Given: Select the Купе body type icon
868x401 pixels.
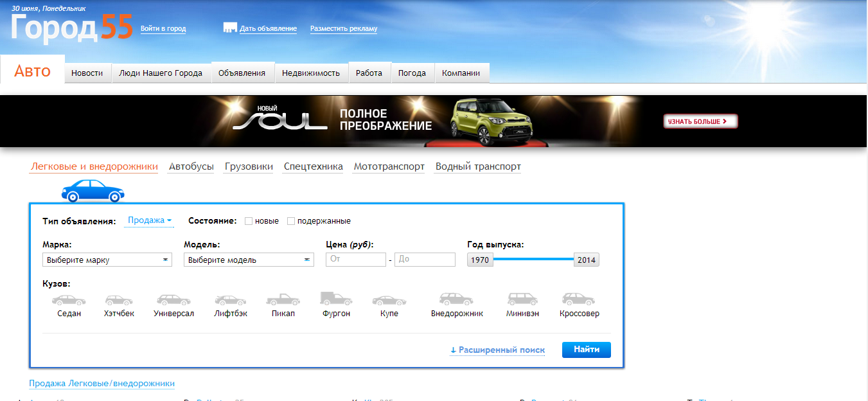Looking at the screenshot, I should (x=389, y=300).
